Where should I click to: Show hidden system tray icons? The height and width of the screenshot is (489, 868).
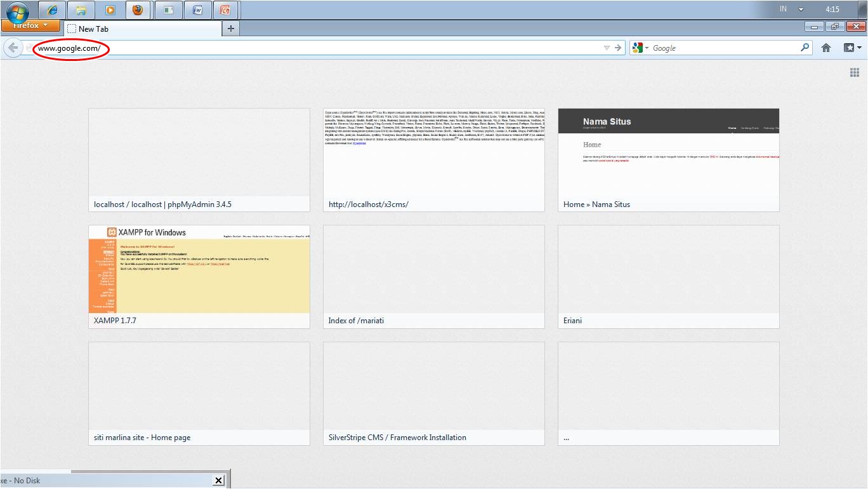tap(801, 10)
